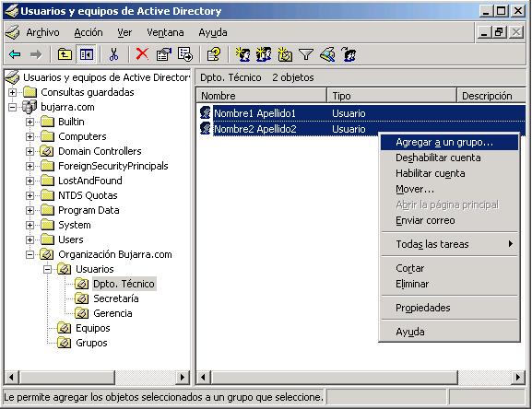This screenshot has height=409, width=532.
Task: Collapse the bujarra.com domain node
Action: [12, 107]
